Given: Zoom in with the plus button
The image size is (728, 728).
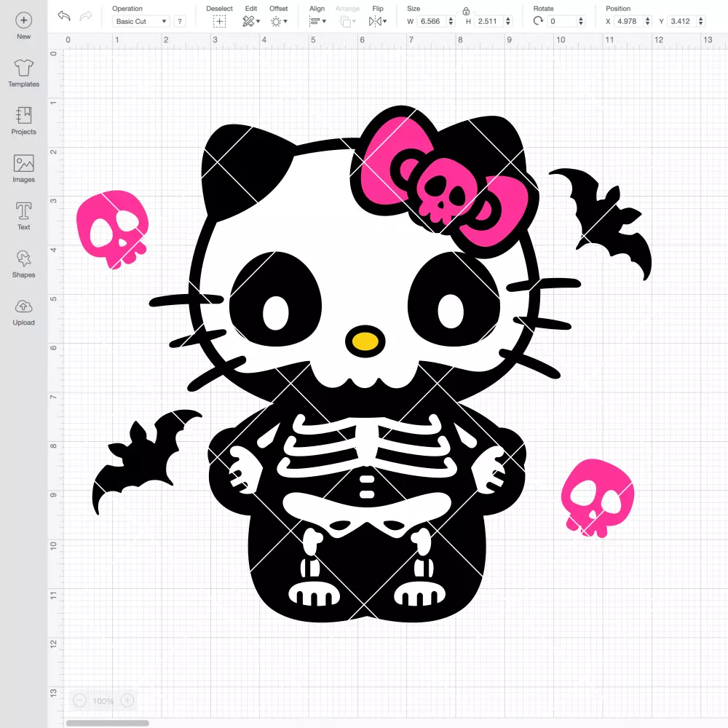Looking at the screenshot, I should (x=127, y=700).
